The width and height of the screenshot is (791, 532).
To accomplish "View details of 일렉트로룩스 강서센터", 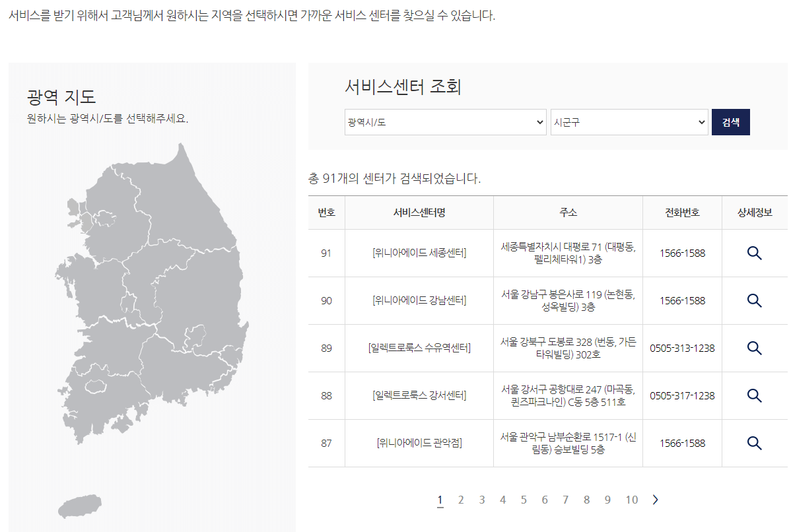I will point(754,395).
